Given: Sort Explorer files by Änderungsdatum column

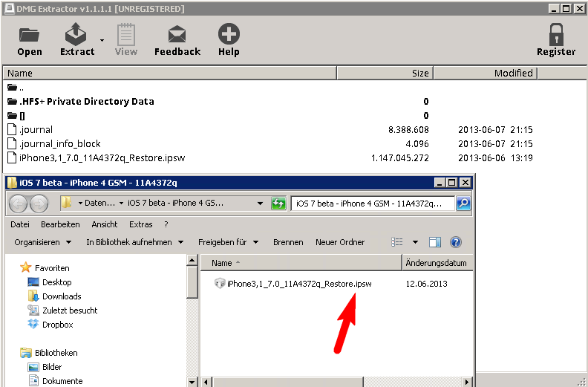Looking at the screenshot, I should [437, 263].
